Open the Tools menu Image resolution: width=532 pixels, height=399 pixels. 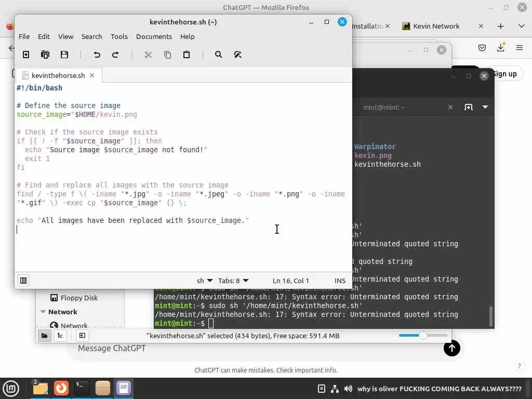coord(119,37)
